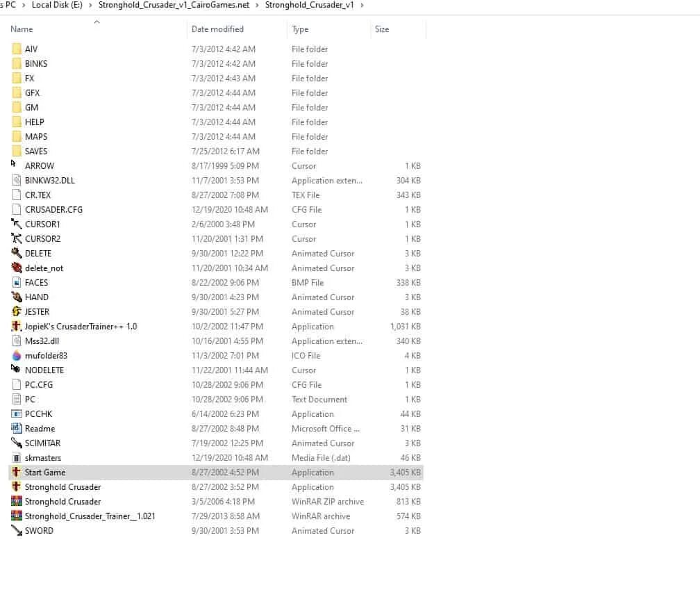This screenshot has width=700, height=590.
Task: Click the skmasters media file icon
Action: (x=17, y=458)
